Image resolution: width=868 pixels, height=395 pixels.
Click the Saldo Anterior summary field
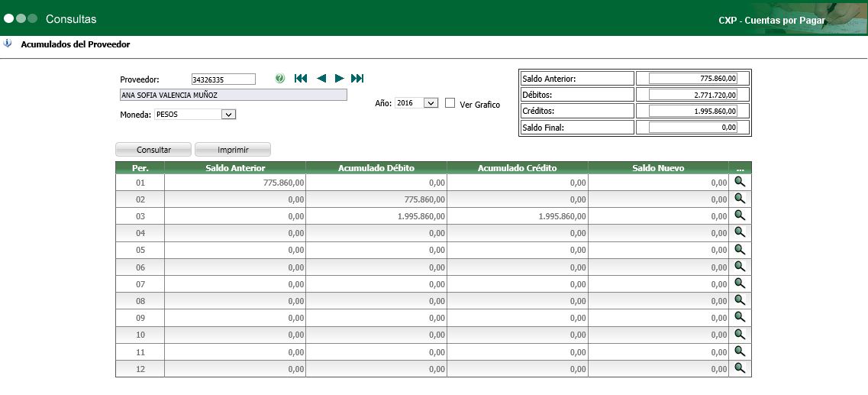(693, 79)
